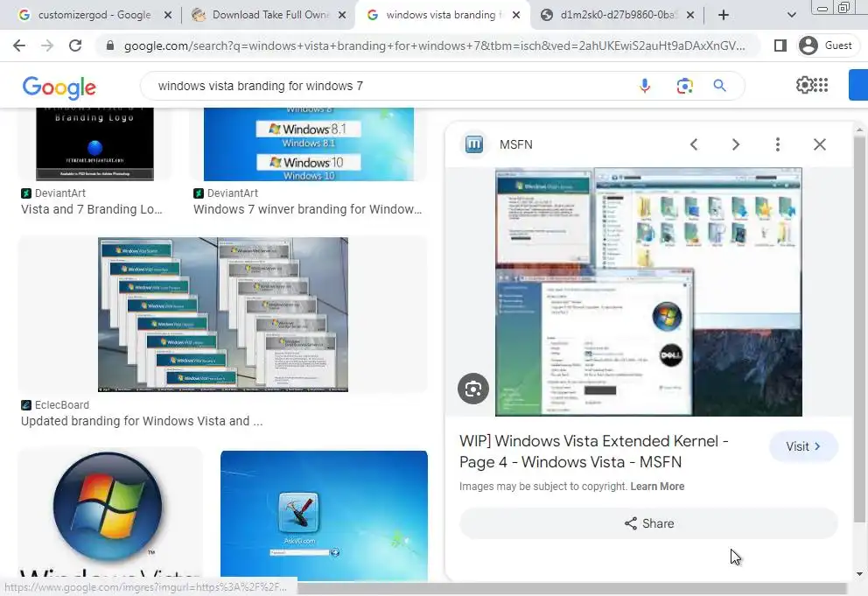Click DeviantArt source under Vista branding logo
This screenshot has width=868, height=596.
[59, 193]
